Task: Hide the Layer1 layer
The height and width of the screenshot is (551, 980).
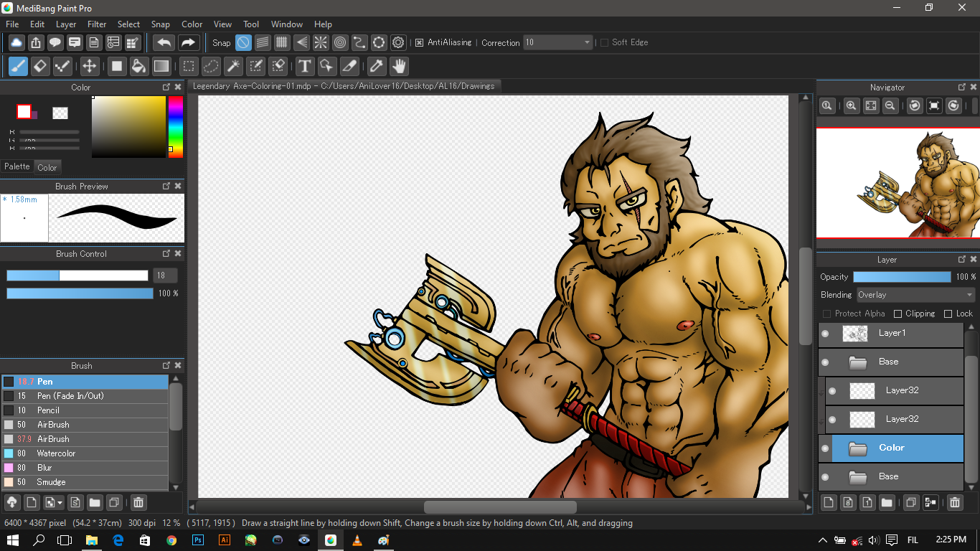Action: coord(825,333)
